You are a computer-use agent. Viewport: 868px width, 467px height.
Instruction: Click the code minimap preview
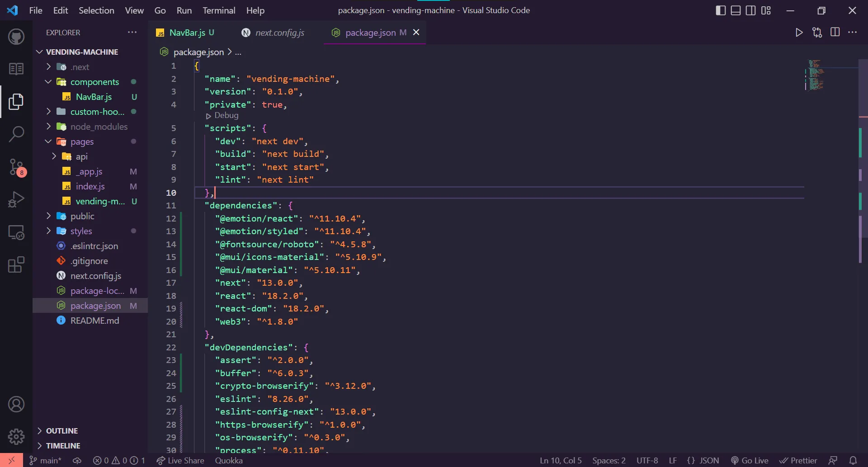(x=816, y=75)
